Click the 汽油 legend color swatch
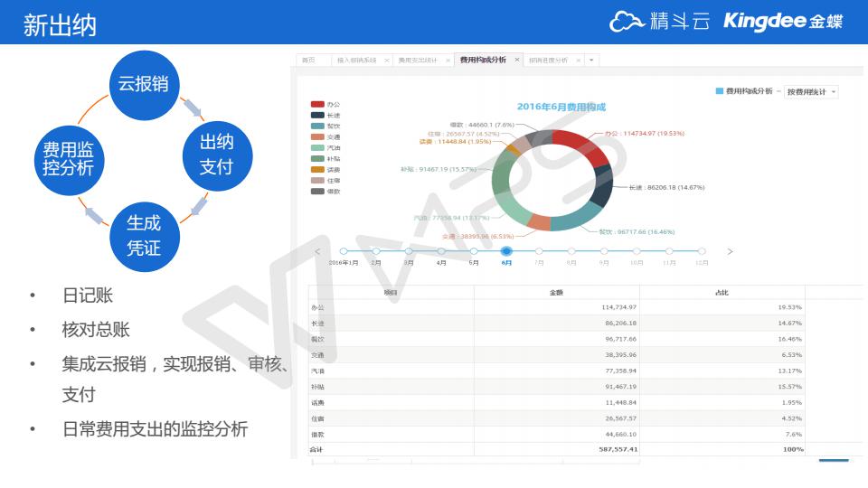 [x=317, y=147]
